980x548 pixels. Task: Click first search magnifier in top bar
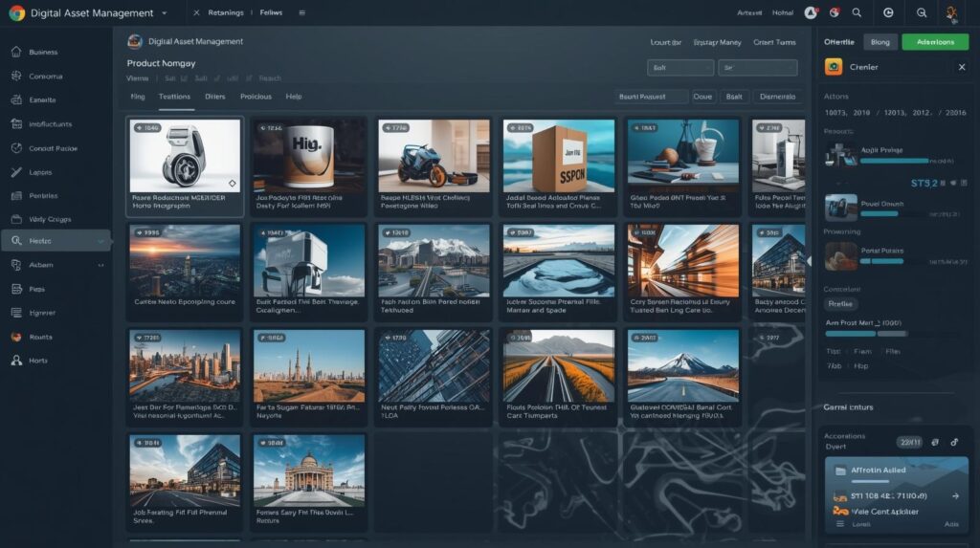pyautogui.click(x=857, y=12)
